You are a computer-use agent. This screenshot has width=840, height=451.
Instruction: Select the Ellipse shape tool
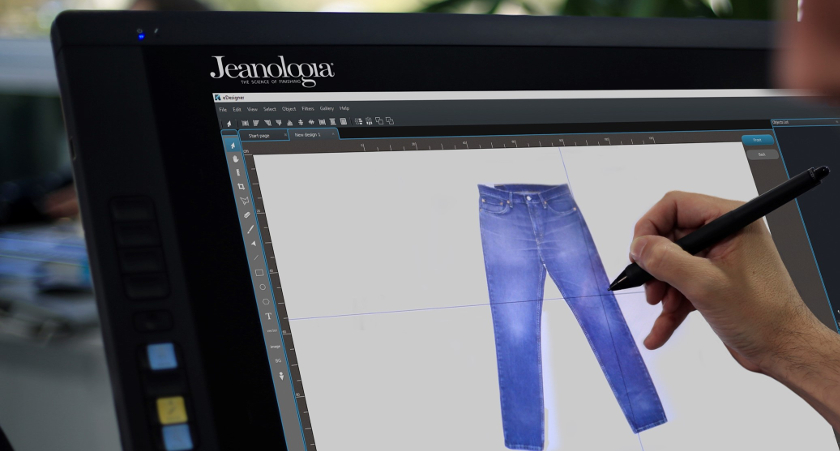262,287
